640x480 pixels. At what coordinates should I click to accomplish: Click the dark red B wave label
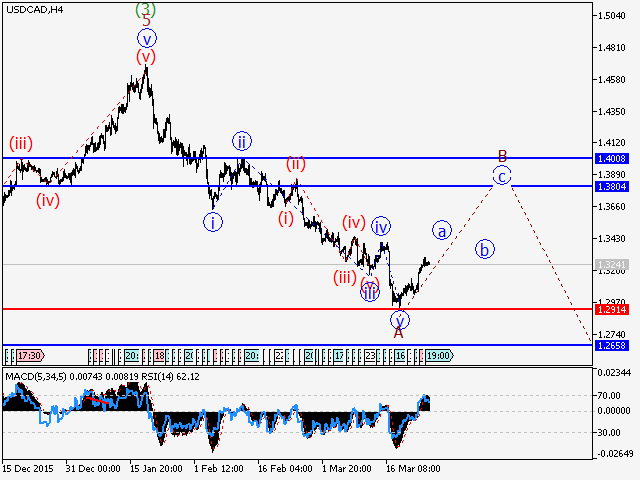click(502, 156)
